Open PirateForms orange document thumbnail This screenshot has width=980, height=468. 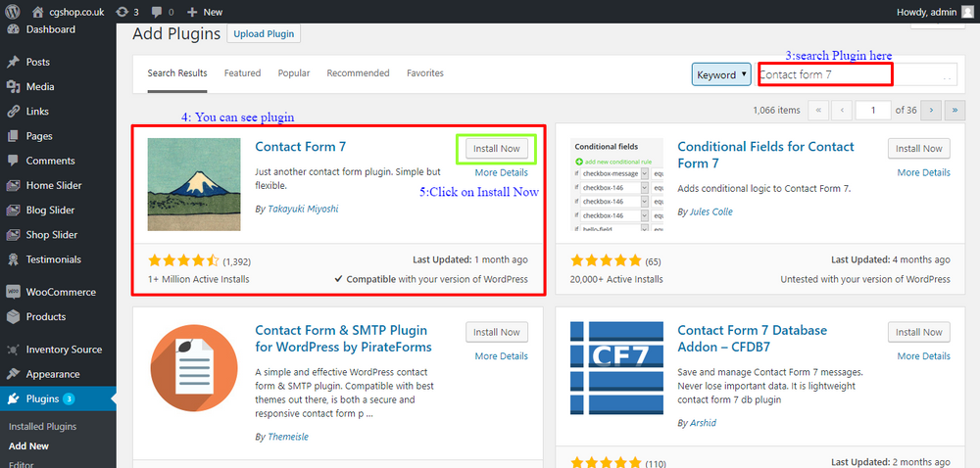click(x=194, y=367)
